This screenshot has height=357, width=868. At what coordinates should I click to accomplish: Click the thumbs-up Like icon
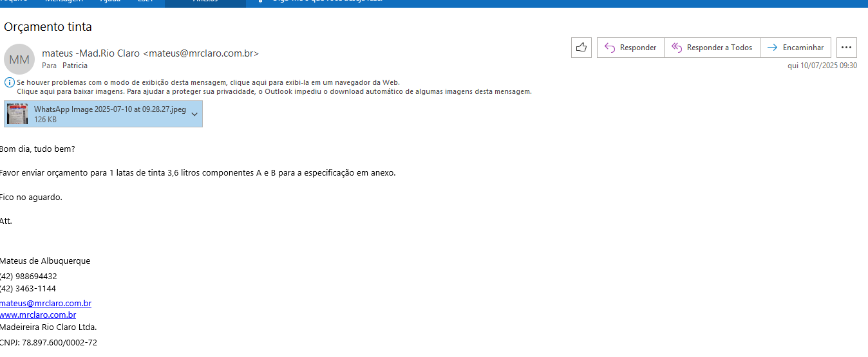coord(581,48)
